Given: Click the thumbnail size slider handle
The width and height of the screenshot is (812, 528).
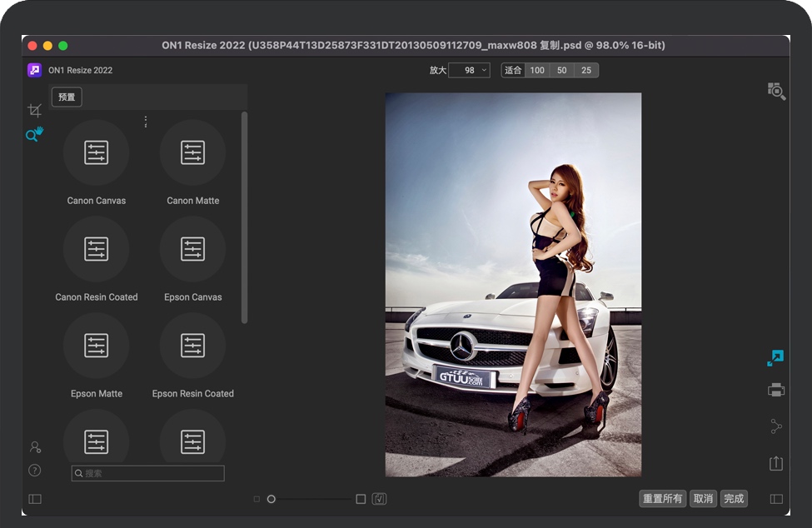Looking at the screenshot, I should click(x=271, y=499).
